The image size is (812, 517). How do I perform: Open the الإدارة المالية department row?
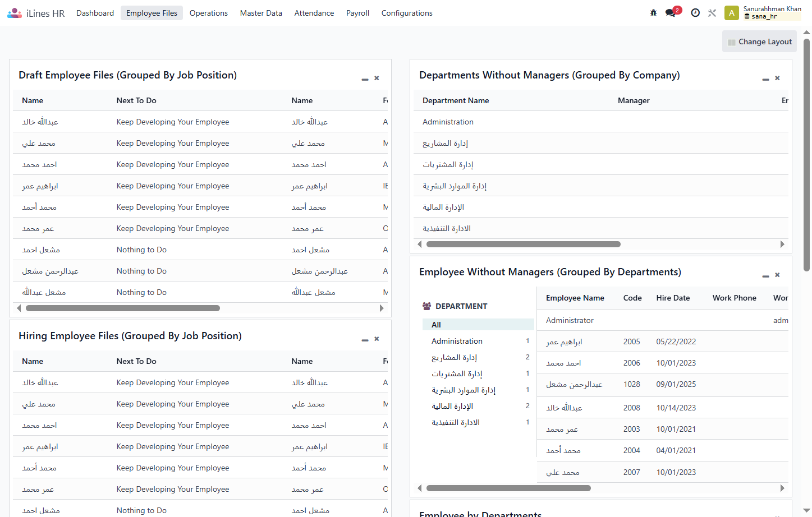point(601,207)
